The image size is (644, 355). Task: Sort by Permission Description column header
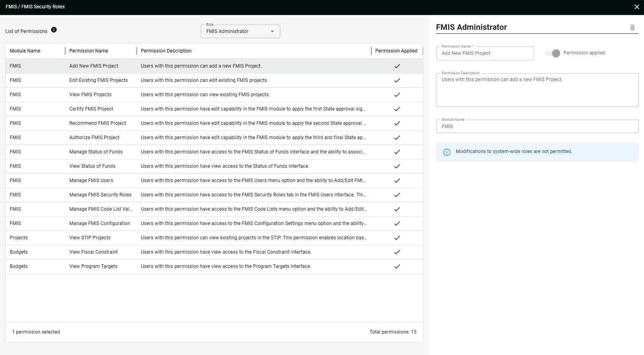pyautogui.click(x=166, y=51)
